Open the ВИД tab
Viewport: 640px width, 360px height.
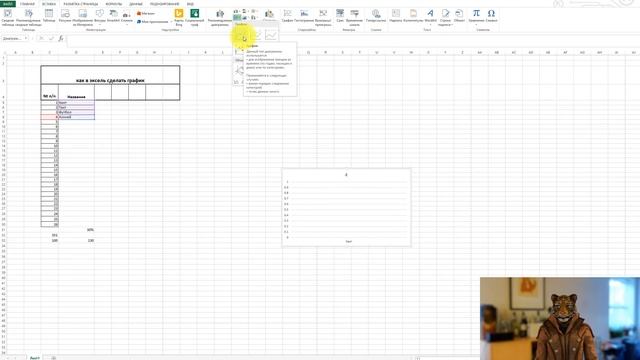190,4
